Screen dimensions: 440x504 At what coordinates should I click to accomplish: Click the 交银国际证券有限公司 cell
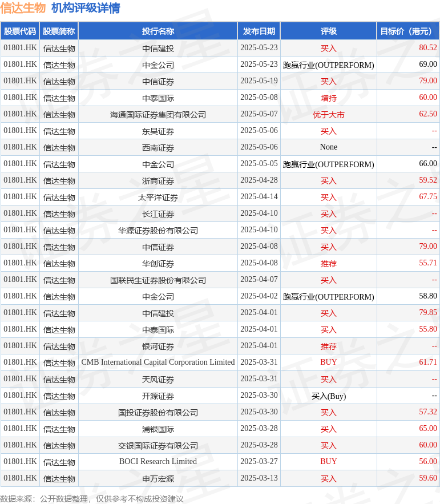[x=158, y=446]
